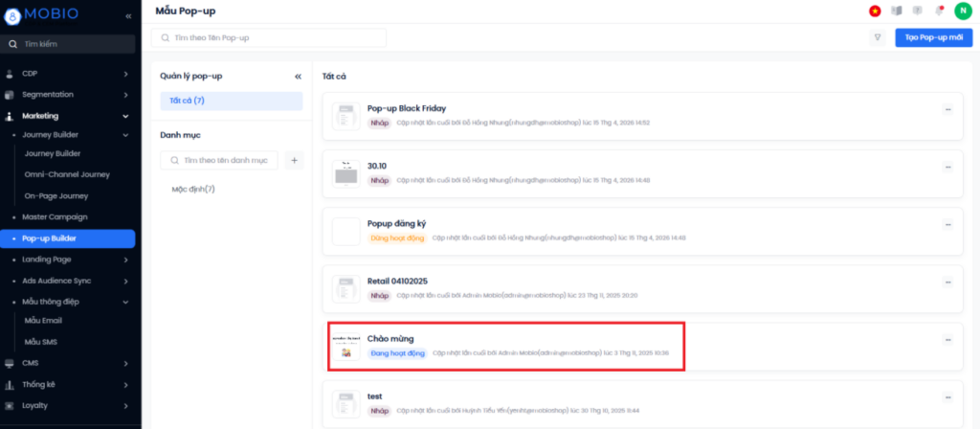Collapse the left navigation sidebar

tap(128, 15)
